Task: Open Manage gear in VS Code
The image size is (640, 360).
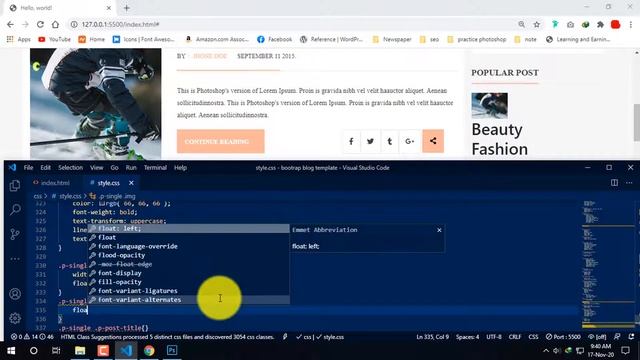Action: [15, 318]
